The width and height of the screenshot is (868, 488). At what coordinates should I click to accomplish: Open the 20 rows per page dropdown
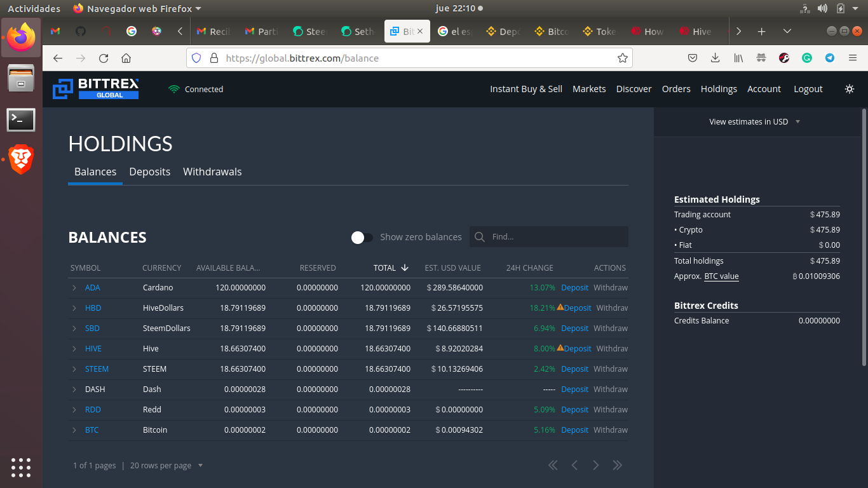coord(166,466)
